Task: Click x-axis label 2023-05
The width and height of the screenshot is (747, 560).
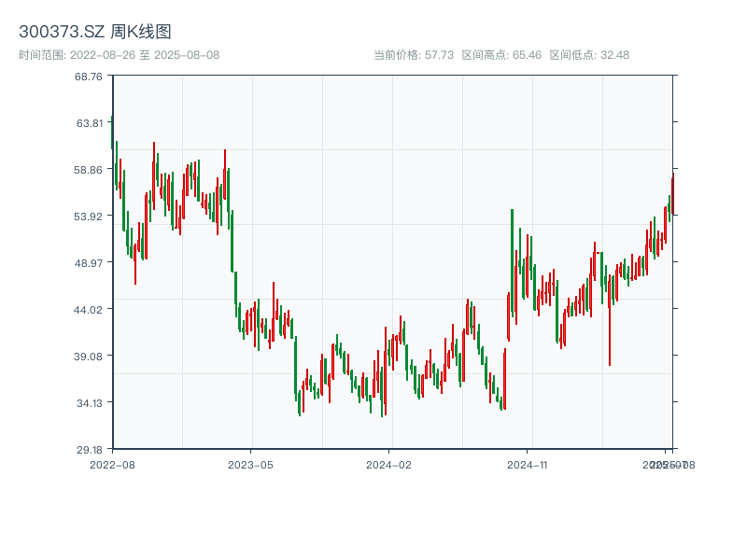Action: click(250, 465)
